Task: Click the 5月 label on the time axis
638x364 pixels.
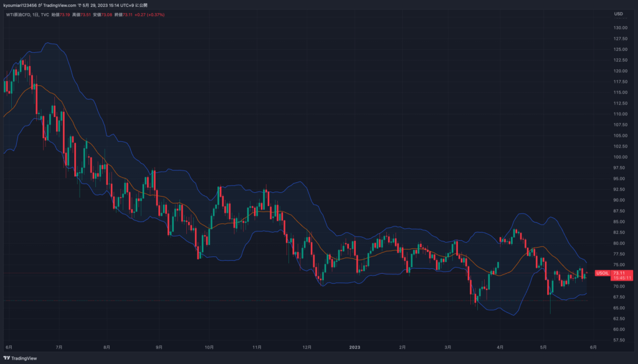Action: coord(543,347)
